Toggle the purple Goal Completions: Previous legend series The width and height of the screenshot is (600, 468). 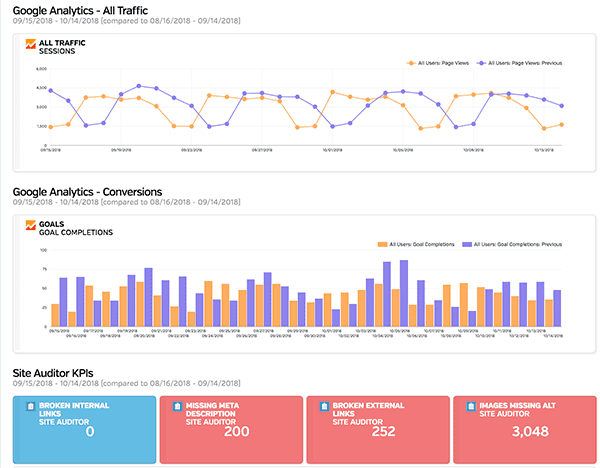(511, 243)
